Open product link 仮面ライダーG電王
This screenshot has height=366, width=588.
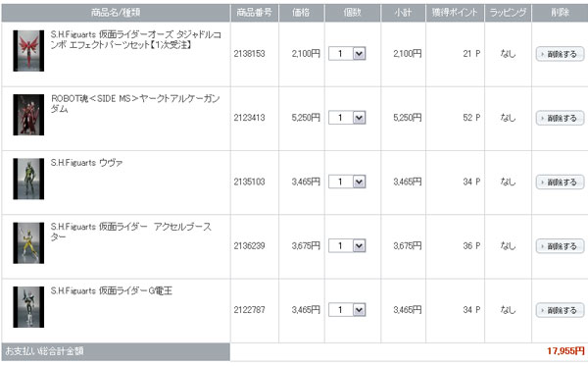[x=112, y=290]
